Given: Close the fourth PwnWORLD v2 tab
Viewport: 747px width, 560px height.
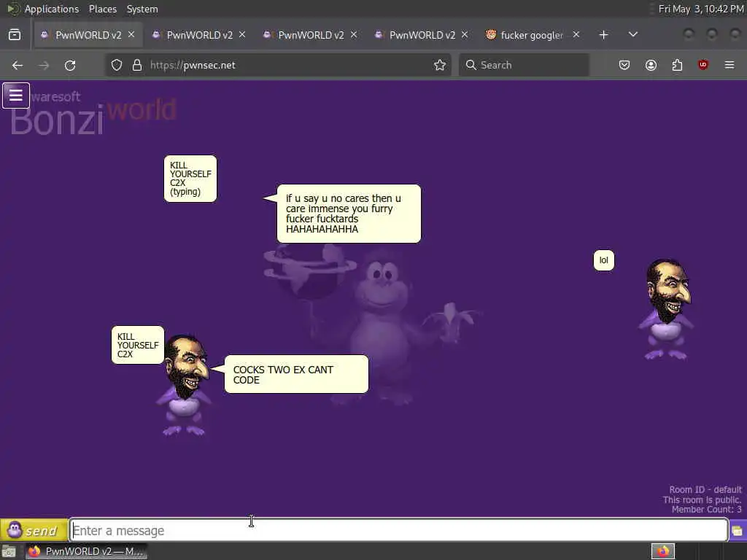Looking at the screenshot, I should [465, 35].
